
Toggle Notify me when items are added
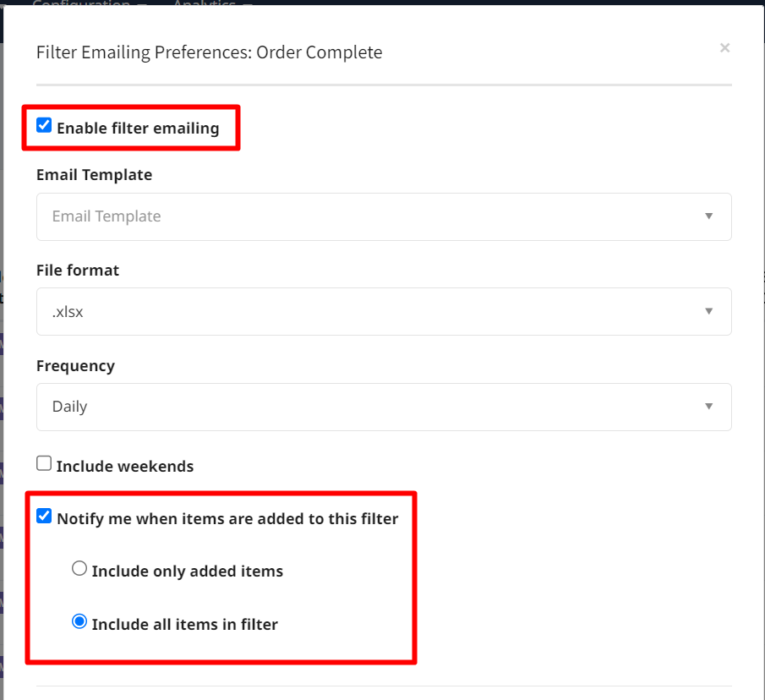pos(44,517)
